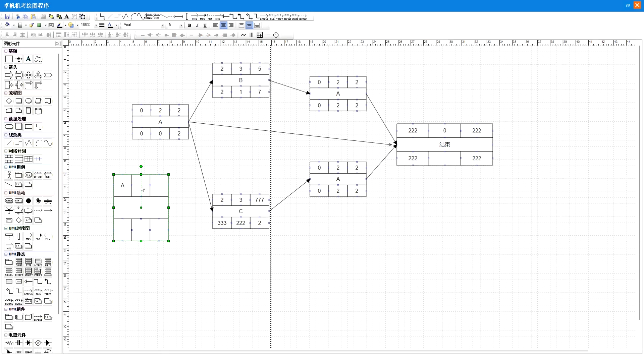Select the first network plan node in 网络计划

click(9, 159)
